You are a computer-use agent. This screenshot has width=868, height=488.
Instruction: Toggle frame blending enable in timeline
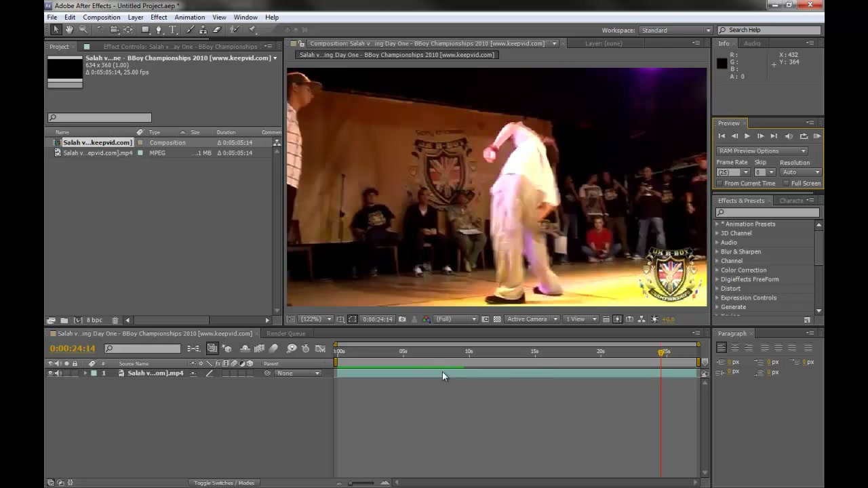pos(259,348)
